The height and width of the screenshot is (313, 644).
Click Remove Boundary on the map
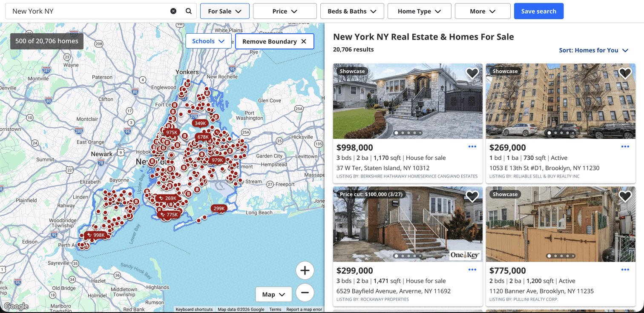[x=274, y=41]
